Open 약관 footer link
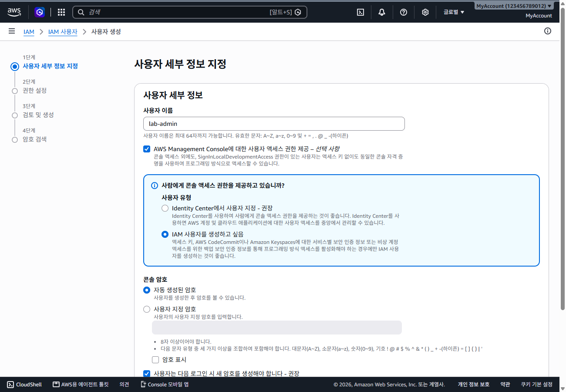Screen dimensions: 566x392 point(505,384)
